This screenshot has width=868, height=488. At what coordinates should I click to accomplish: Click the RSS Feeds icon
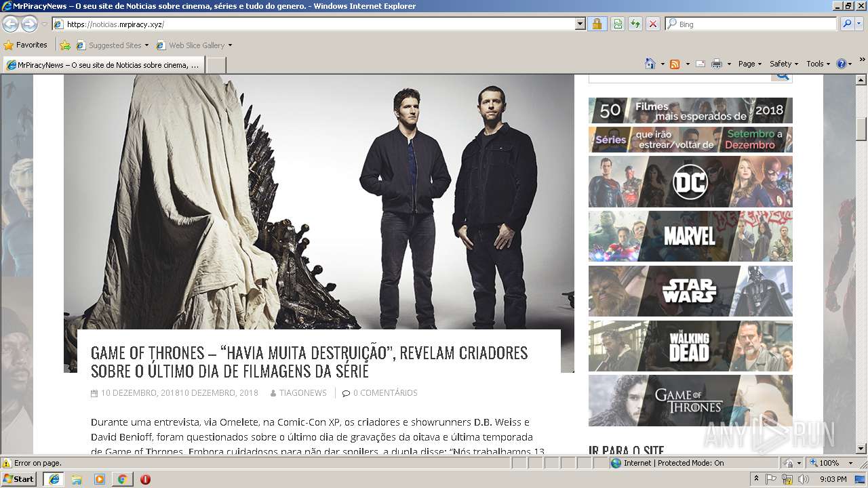(675, 64)
